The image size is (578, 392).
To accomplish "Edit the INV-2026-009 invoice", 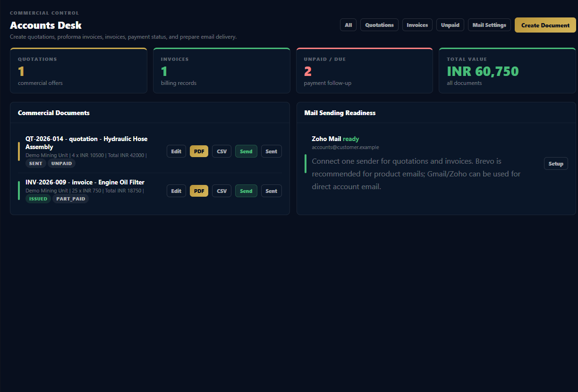I will pyautogui.click(x=176, y=191).
